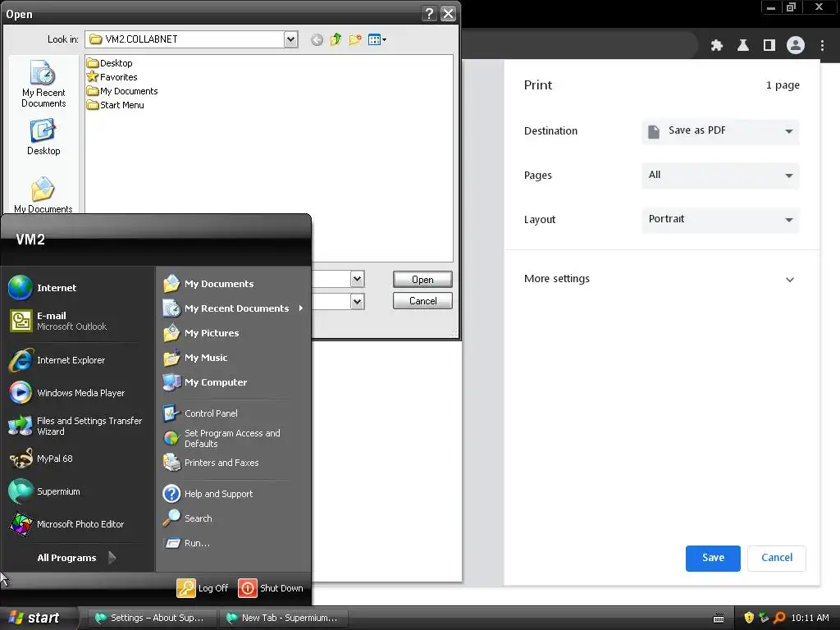Viewport: 840px width, 630px height.
Task: Click the Open button in the dialog
Action: coord(422,280)
